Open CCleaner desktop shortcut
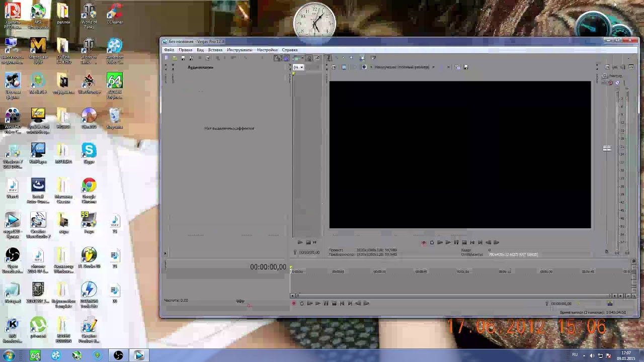The image size is (644, 362). pyautogui.click(x=115, y=14)
